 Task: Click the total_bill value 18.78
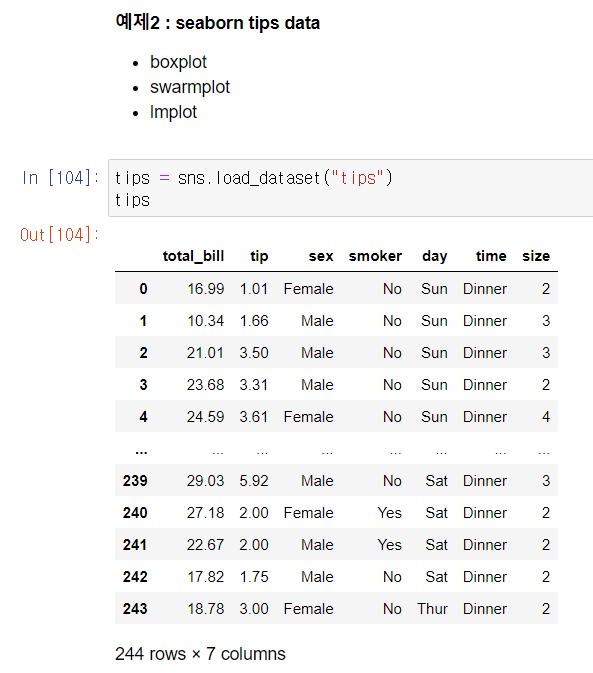pyautogui.click(x=206, y=609)
